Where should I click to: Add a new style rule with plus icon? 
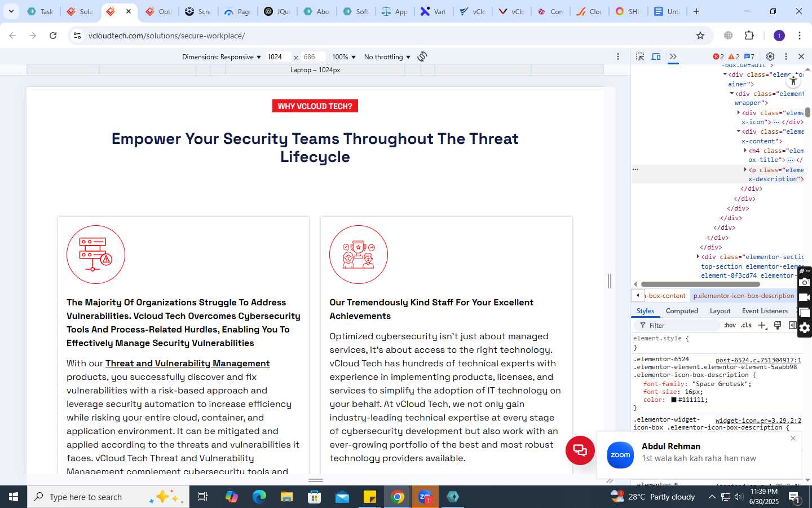(x=762, y=325)
